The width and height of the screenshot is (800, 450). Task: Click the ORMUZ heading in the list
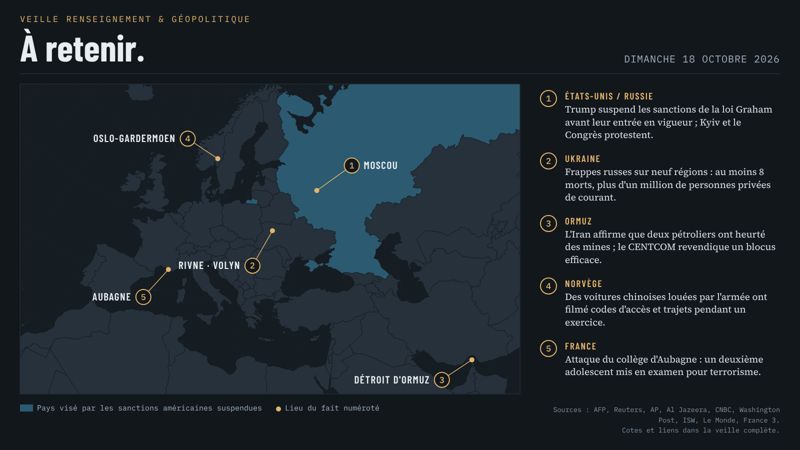point(578,221)
